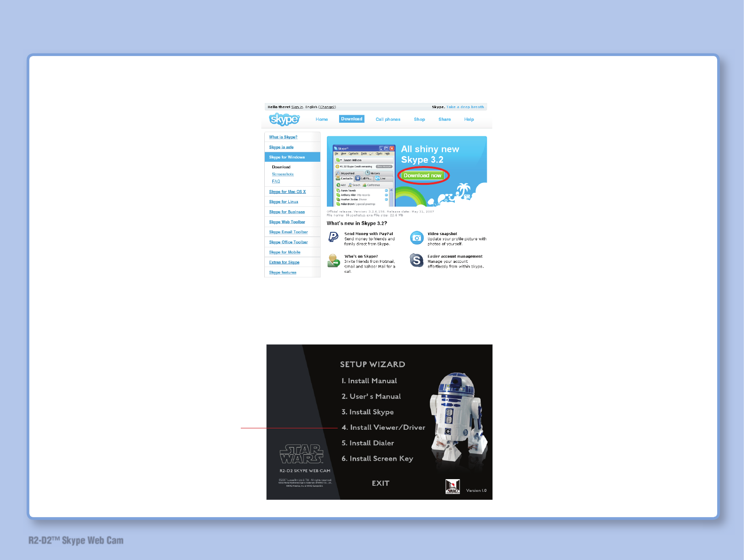Open 'Skype Email Toolbar' link
The height and width of the screenshot is (560, 744).
288,232
